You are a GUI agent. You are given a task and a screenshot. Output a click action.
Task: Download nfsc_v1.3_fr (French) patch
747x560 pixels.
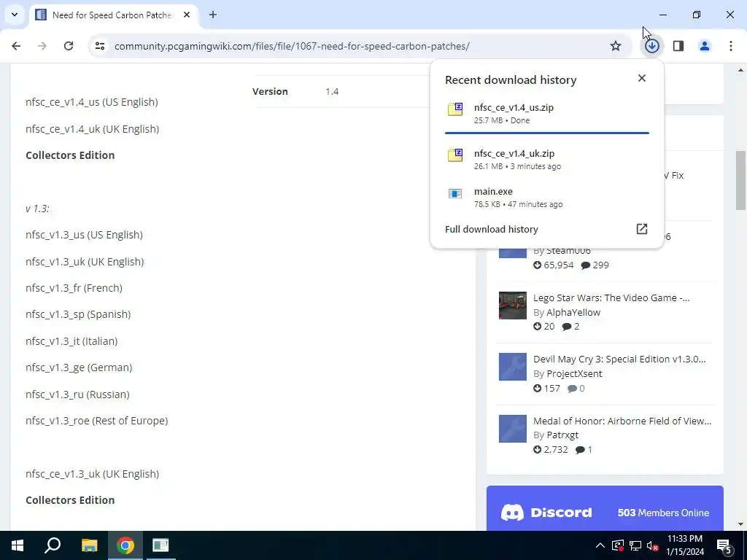point(74,288)
